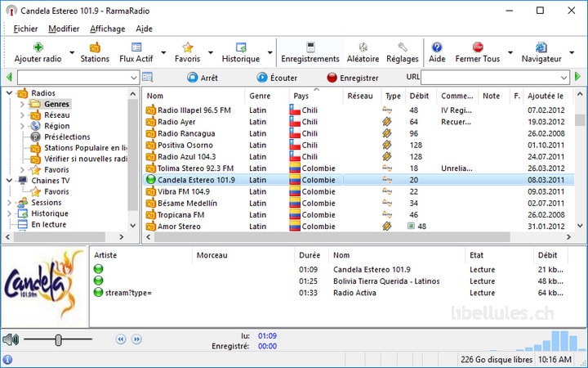This screenshot has height=368, width=588.
Task: Open the URL combo box dropdown
Action: click(563, 78)
